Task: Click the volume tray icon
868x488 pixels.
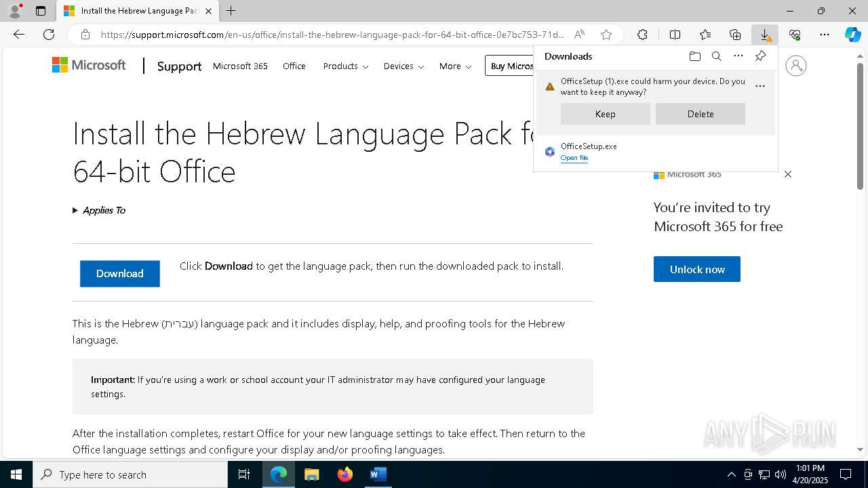Action: pos(781,474)
